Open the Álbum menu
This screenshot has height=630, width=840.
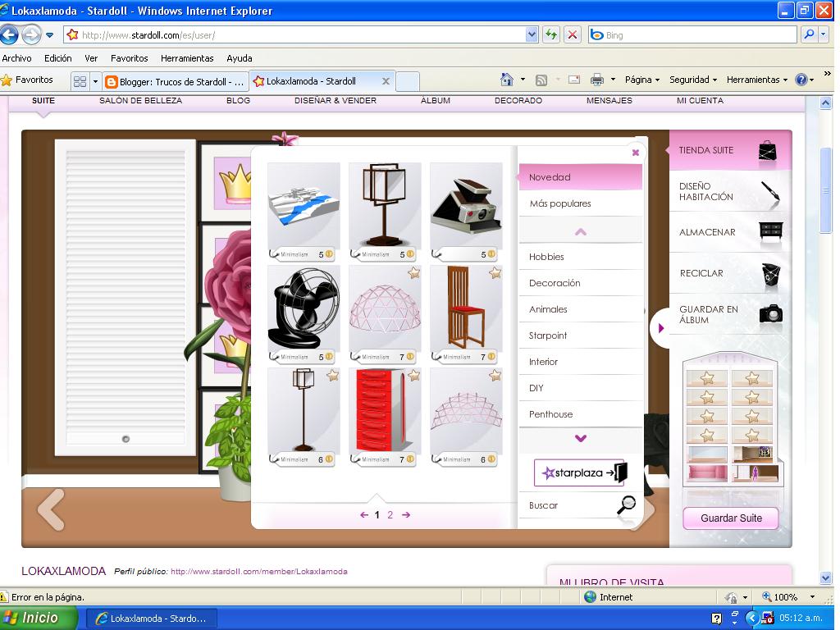[436, 100]
